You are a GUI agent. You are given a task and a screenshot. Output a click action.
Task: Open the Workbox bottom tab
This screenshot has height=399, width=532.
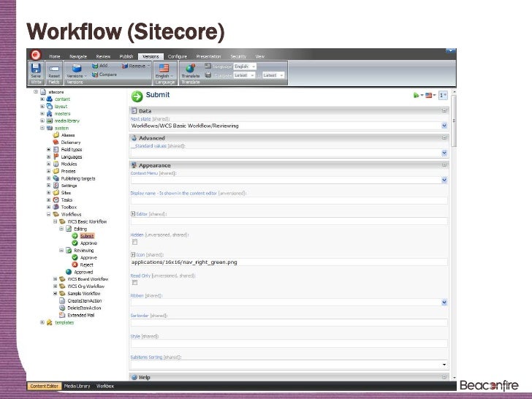tap(104, 386)
